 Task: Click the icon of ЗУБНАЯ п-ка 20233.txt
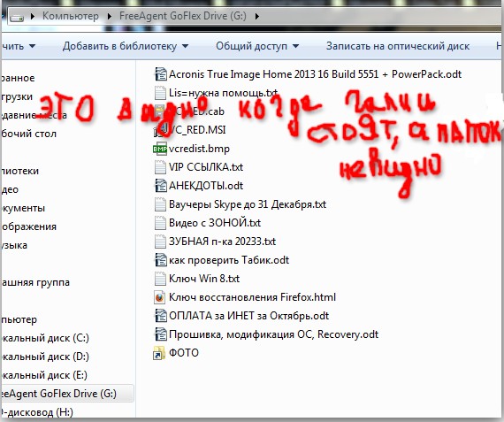(x=160, y=242)
